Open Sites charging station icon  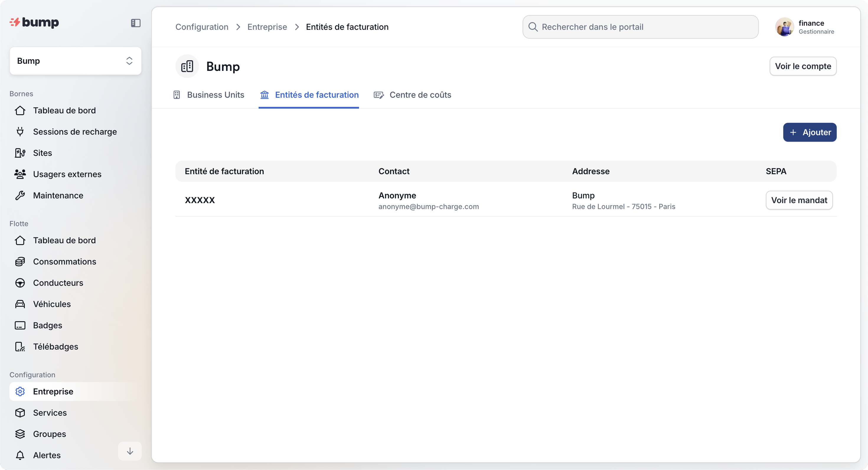coord(20,153)
